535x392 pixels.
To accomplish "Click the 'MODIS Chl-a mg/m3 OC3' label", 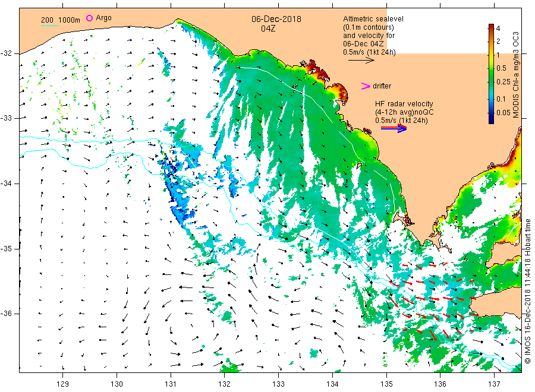I will pyautogui.click(x=516, y=75).
